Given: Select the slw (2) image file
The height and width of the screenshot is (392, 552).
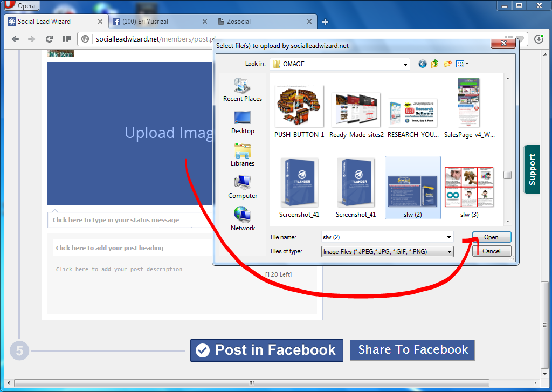Looking at the screenshot, I should click(x=413, y=188).
